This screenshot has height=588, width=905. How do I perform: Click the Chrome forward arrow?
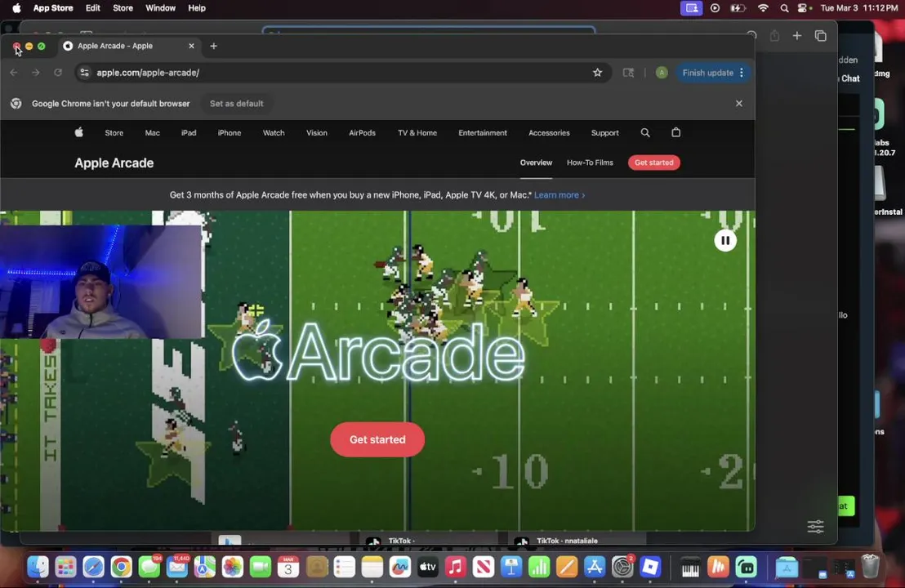36,73
